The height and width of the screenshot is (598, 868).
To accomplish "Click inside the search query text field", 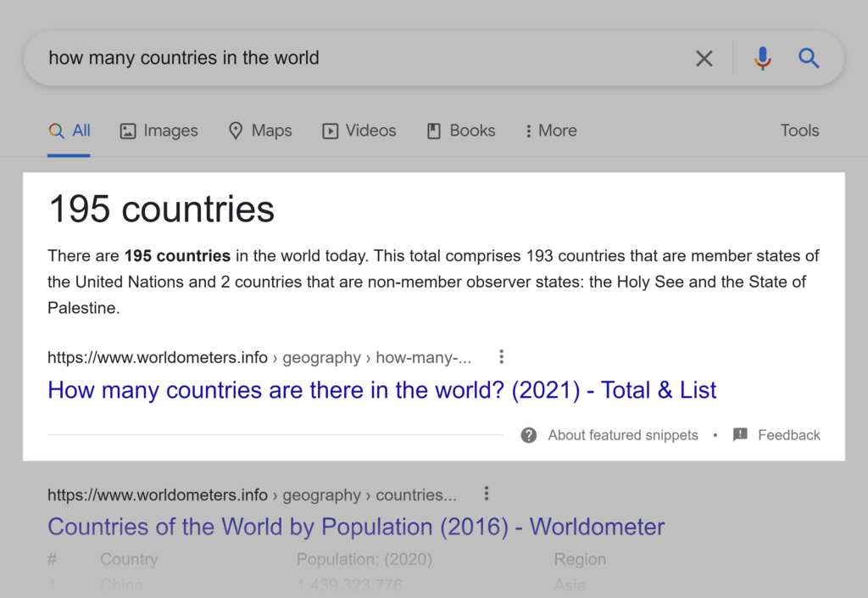I will (x=339, y=59).
